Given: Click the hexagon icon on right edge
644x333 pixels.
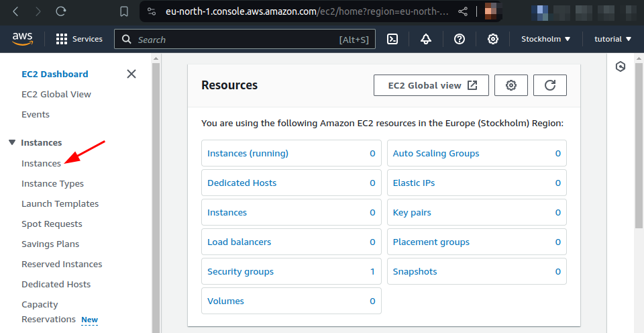Looking at the screenshot, I should (x=621, y=66).
